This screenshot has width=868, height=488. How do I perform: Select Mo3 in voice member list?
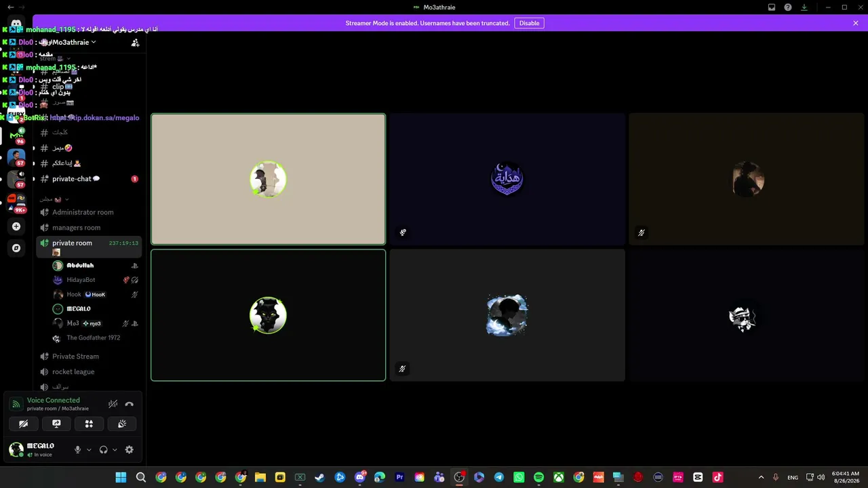click(95, 323)
